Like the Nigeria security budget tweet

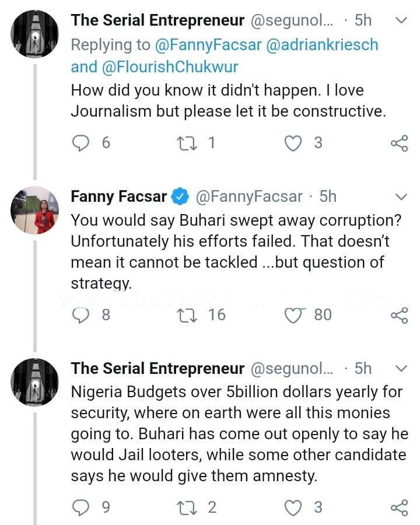pos(293,508)
